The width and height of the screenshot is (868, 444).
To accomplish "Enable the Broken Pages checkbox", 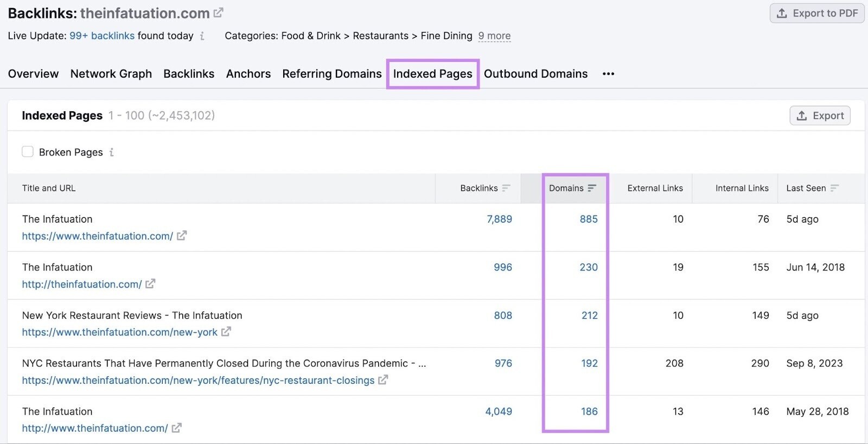I will pos(28,151).
